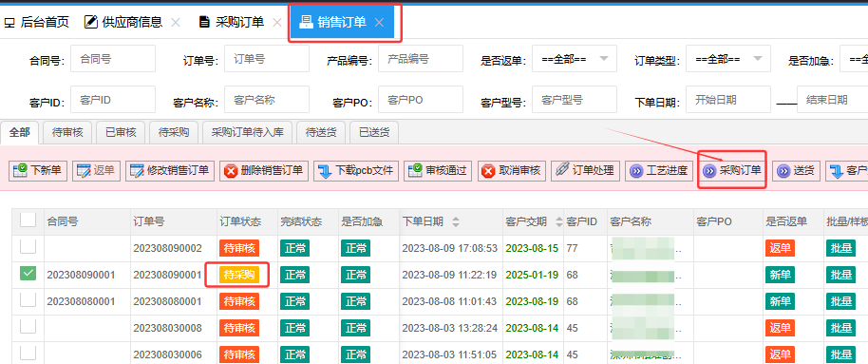Close the 销售订单 tab
Screen dimensions: 868x364
tap(379, 23)
